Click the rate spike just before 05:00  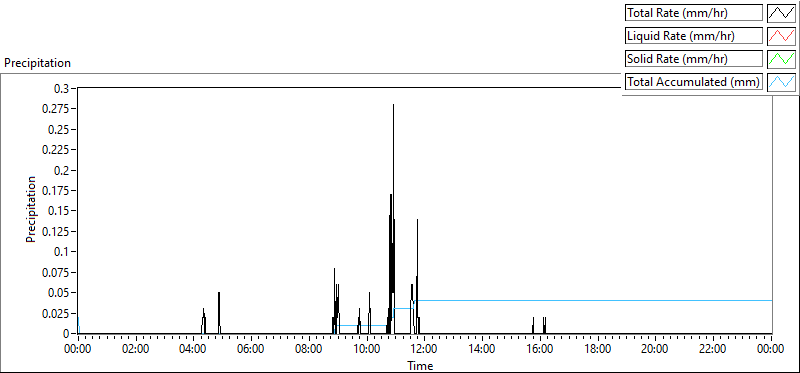(x=219, y=312)
